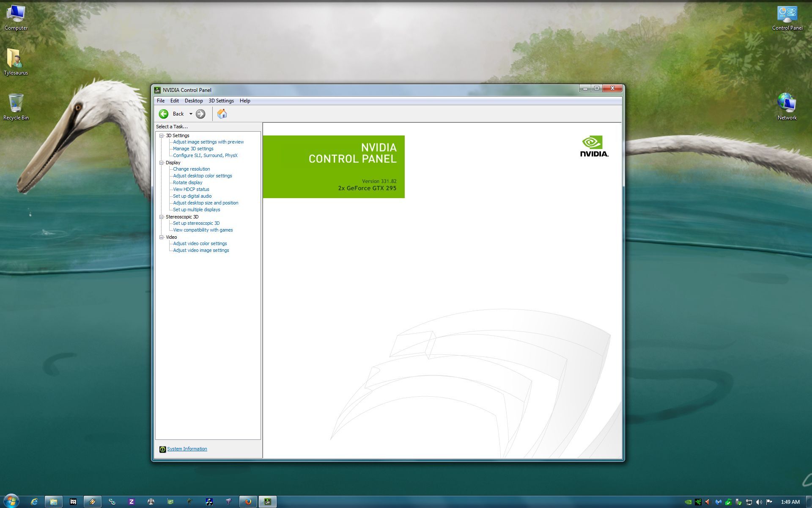Click the NVIDIA tray icon
This screenshot has width=812, height=508.
[x=688, y=502]
